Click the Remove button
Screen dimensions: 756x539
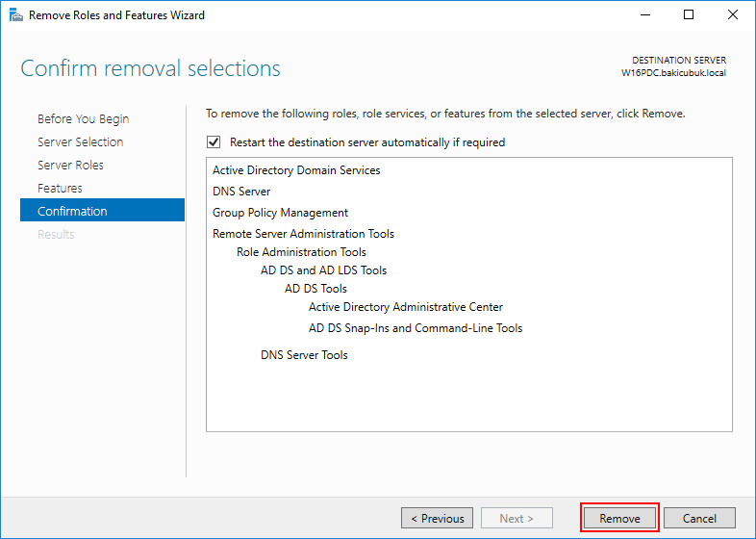(619, 518)
